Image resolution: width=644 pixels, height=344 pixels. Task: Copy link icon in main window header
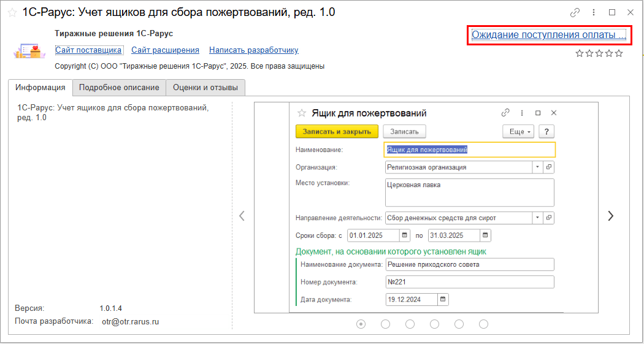coord(575,12)
